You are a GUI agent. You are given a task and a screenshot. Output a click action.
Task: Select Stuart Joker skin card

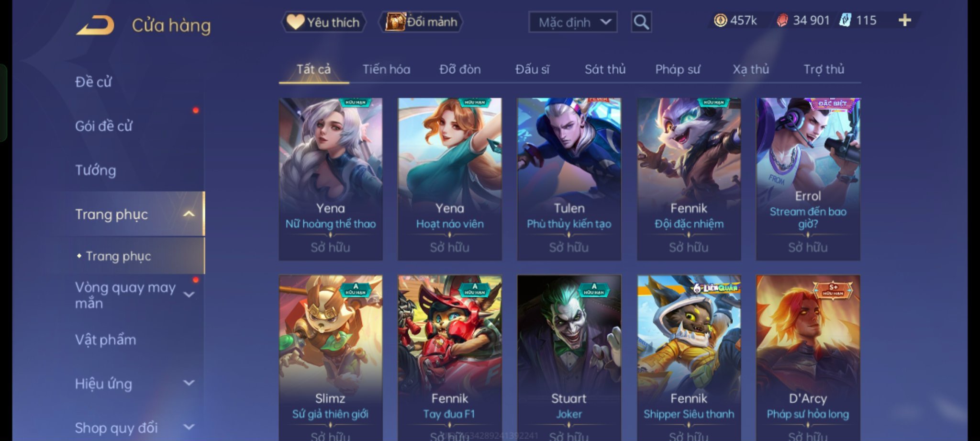click(x=569, y=358)
